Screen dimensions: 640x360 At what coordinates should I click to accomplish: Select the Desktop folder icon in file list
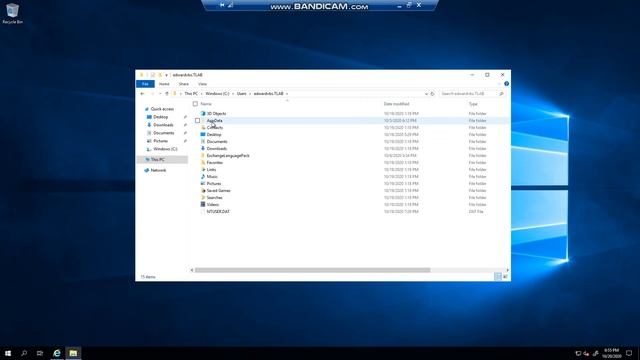tap(203, 135)
